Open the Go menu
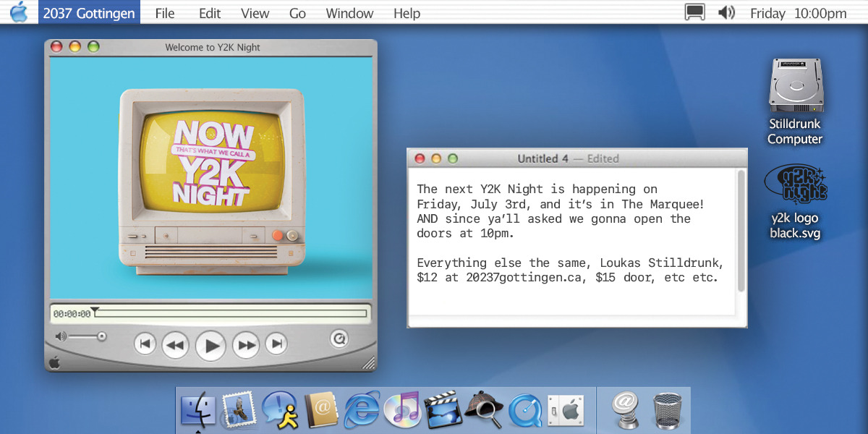The height and width of the screenshot is (434, 868). click(297, 13)
